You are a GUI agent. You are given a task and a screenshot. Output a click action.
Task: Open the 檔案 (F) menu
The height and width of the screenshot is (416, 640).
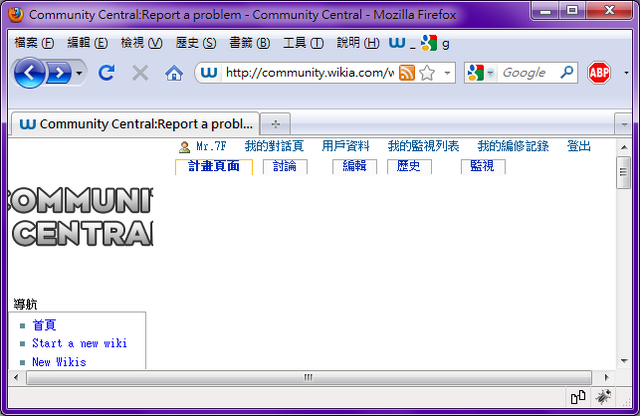tap(34, 42)
